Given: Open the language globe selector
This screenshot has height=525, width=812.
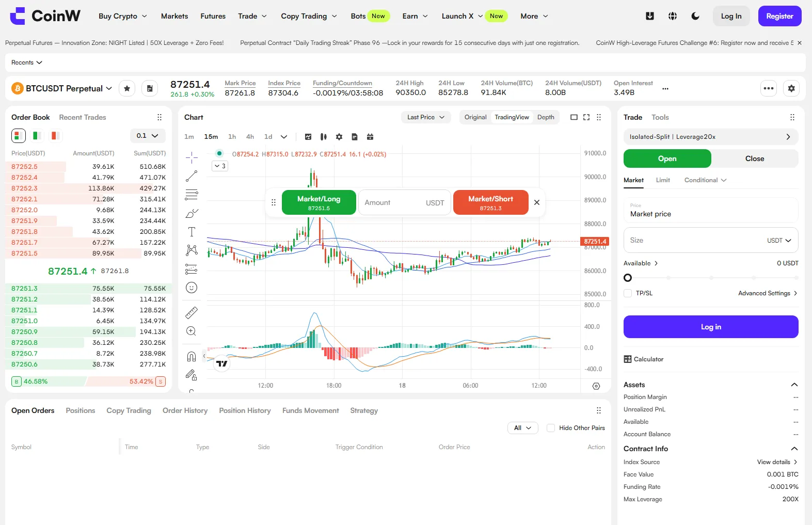Looking at the screenshot, I should [x=673, y=16].
